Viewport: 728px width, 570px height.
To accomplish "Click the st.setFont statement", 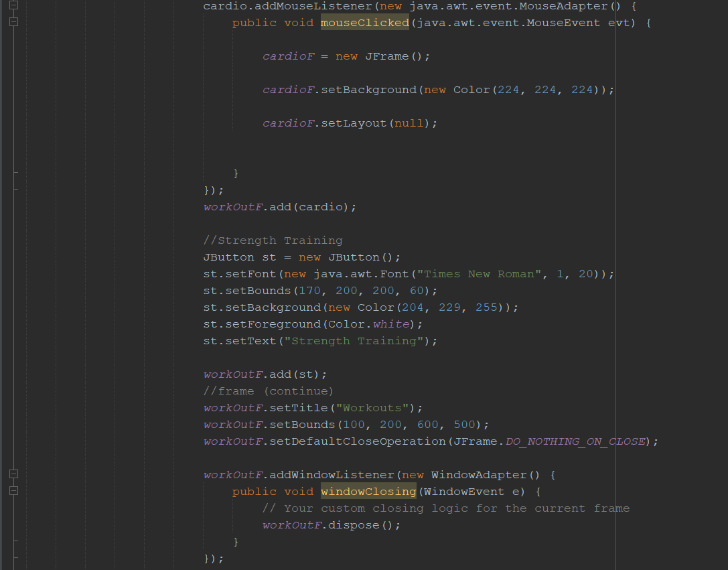I will point(409,274).
